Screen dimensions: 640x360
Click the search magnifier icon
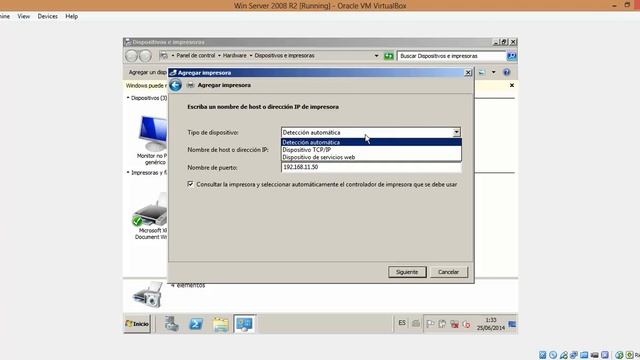click(511, 56)
